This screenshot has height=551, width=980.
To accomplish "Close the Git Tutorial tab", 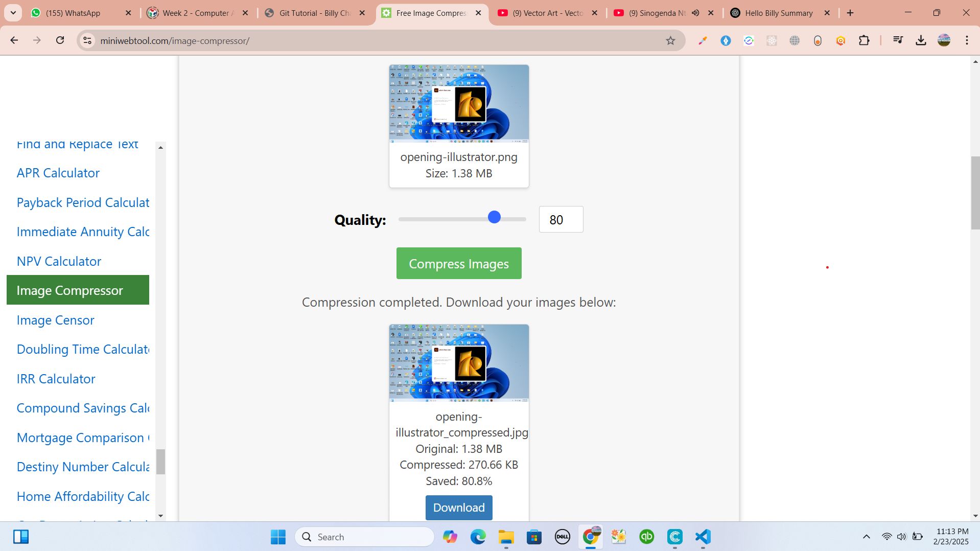I will [362, 13].
